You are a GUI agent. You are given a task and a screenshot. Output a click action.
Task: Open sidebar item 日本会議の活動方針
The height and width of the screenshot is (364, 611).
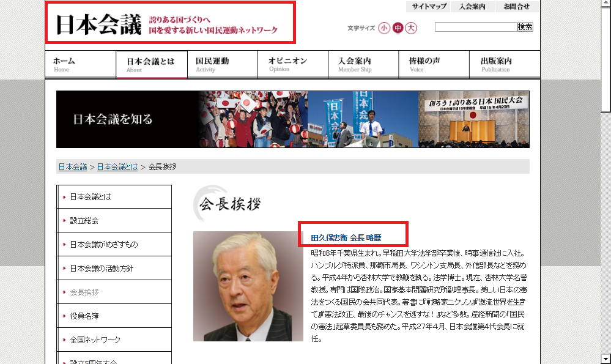(x=114, y=268)
